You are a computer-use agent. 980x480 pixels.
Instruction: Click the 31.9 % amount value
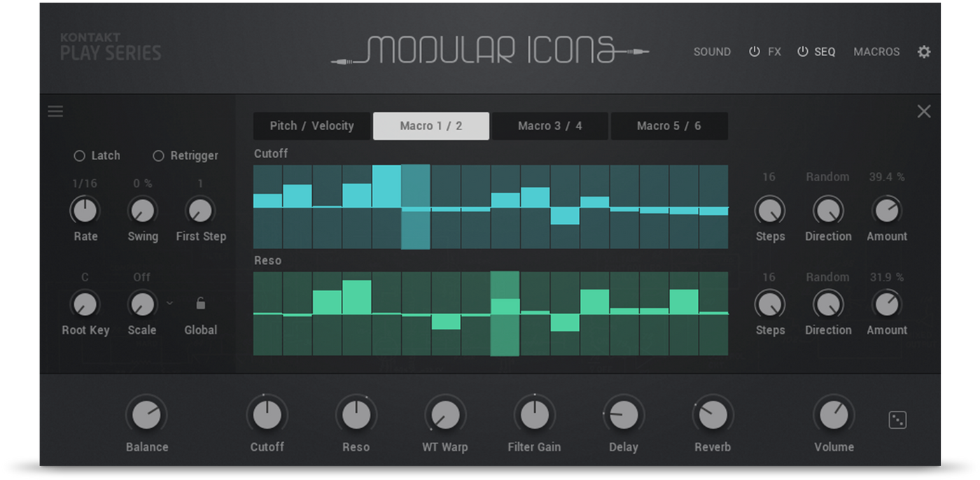(x=886, y=277)
